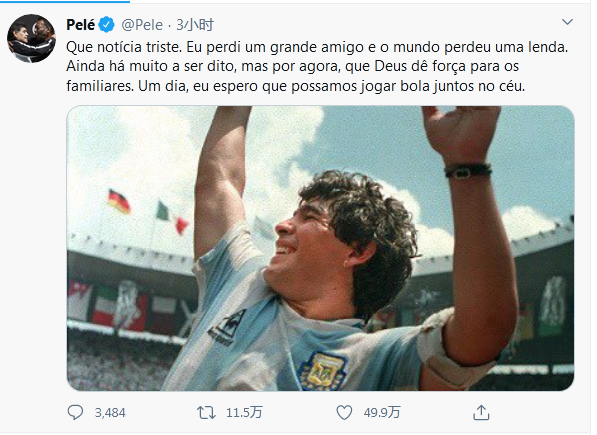
Task: Click the raised wristband hand in photo
Action: [463, 141]
